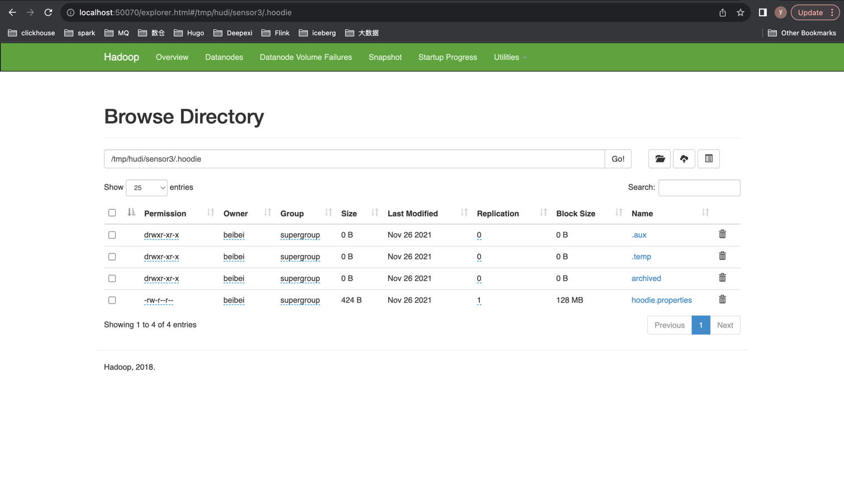Click the browser Update button

pos(815,12)
